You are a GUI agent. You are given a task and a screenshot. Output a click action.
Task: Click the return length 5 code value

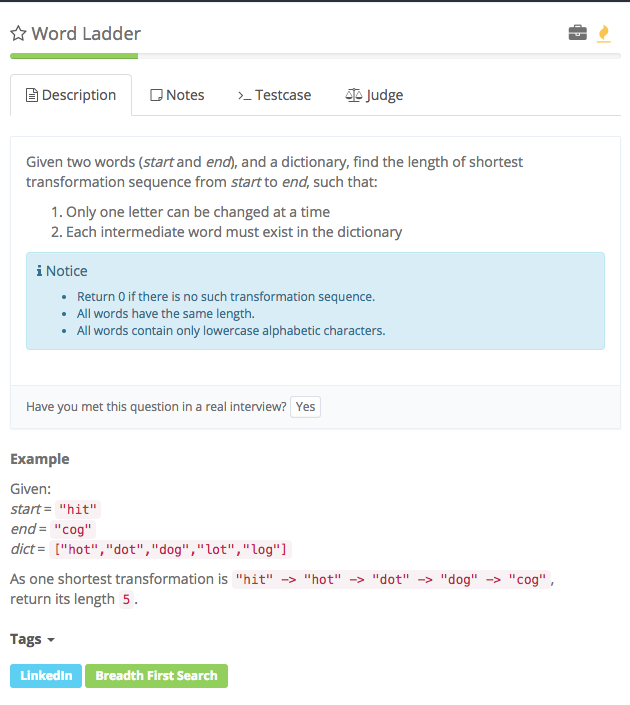click(127, 600)
